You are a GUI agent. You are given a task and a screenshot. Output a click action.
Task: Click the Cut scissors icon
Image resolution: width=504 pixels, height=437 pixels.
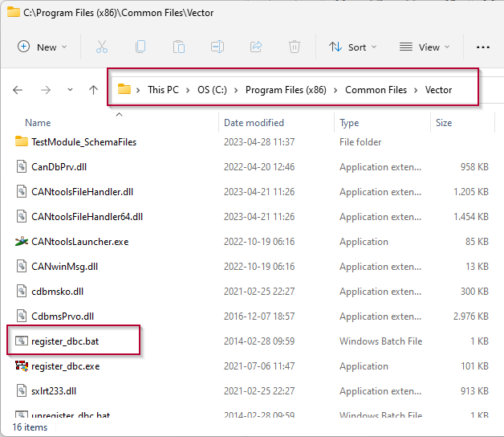(102, 47)
